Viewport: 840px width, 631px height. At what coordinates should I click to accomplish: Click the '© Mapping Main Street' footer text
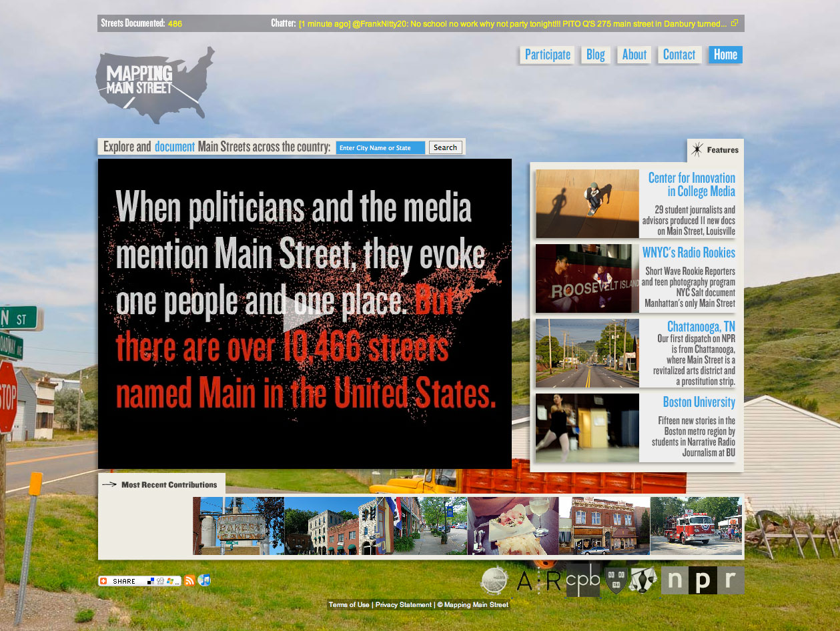473,605
